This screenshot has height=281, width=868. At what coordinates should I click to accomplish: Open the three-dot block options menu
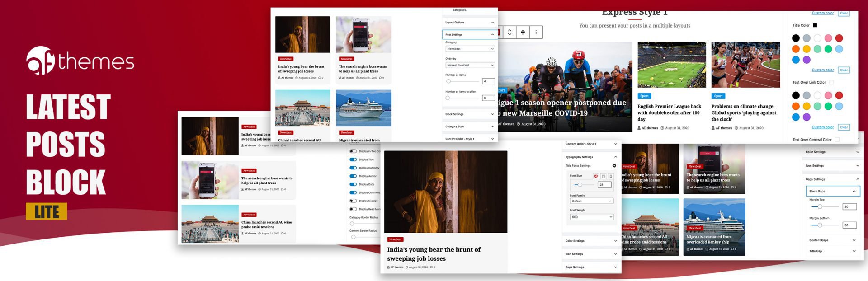coord(536,32)
